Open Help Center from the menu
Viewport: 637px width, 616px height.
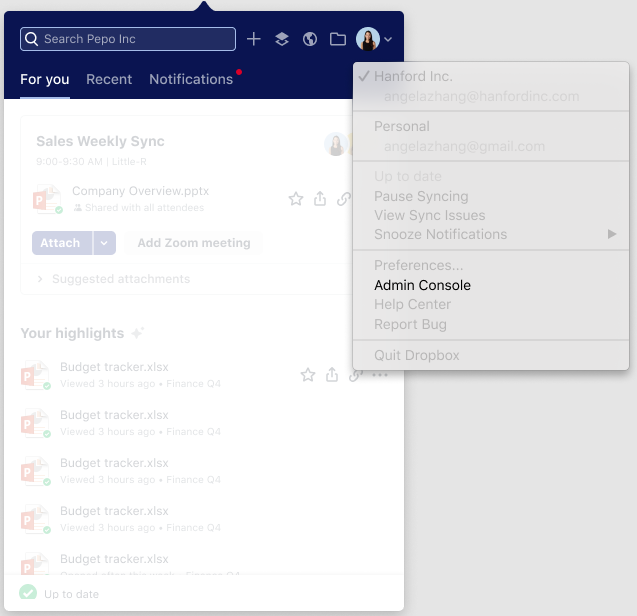coord(412,304)
